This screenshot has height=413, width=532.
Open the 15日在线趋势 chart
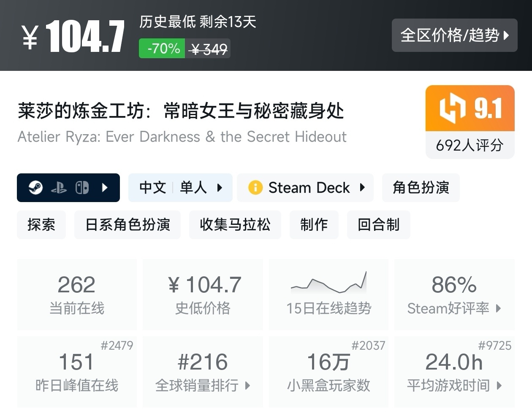tap(328, 294)
